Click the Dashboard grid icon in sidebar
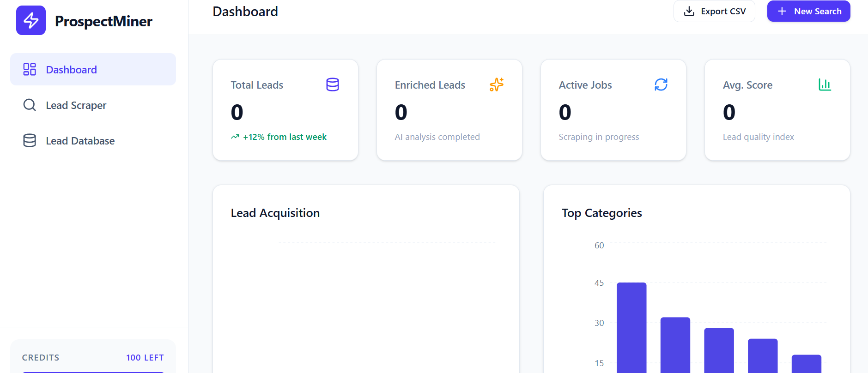Image resolution: width=868 pixels, height=373 pixels. coord(30,69)
